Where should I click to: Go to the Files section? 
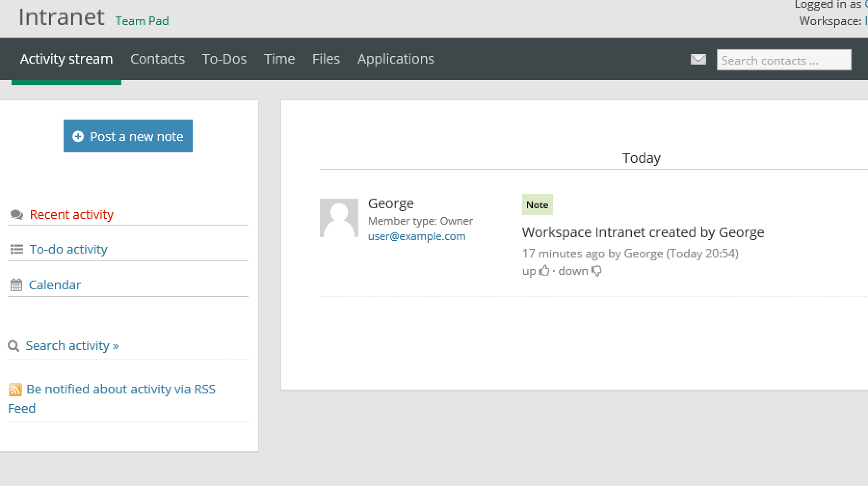326,58
